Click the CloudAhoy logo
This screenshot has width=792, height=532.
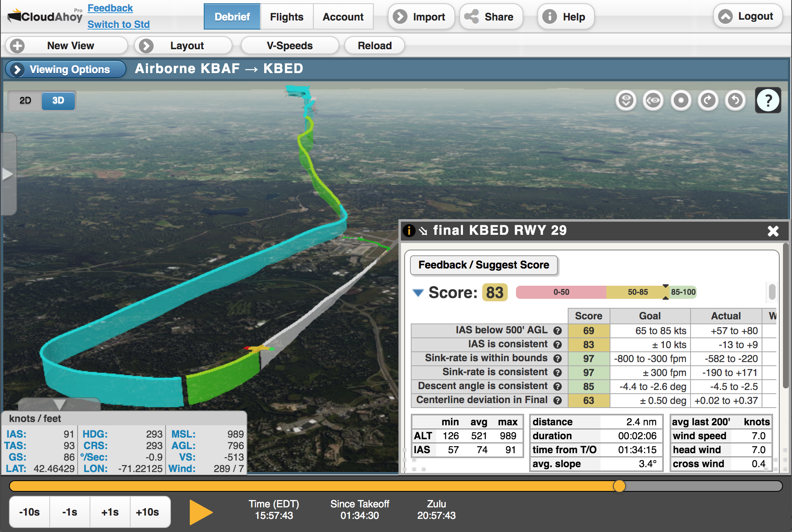click(x=45, y=16)
